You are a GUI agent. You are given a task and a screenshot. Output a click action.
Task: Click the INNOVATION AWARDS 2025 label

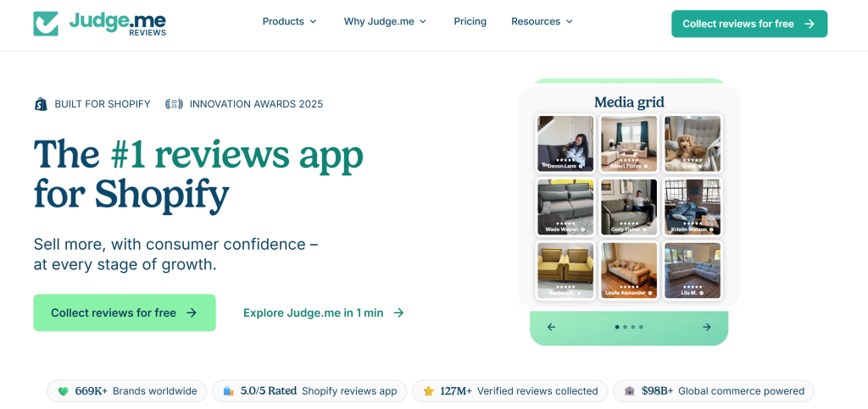(256, 104)
